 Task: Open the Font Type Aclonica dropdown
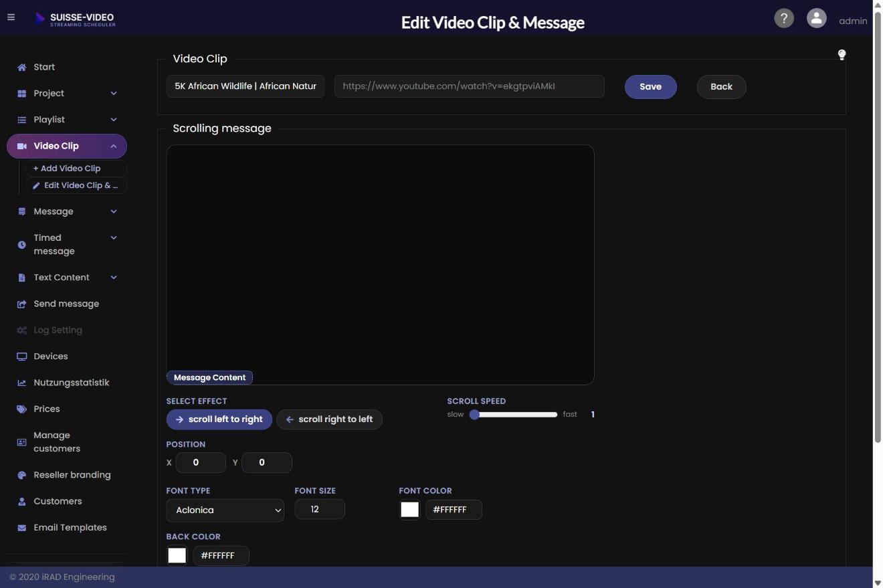(x=225, y=510)
